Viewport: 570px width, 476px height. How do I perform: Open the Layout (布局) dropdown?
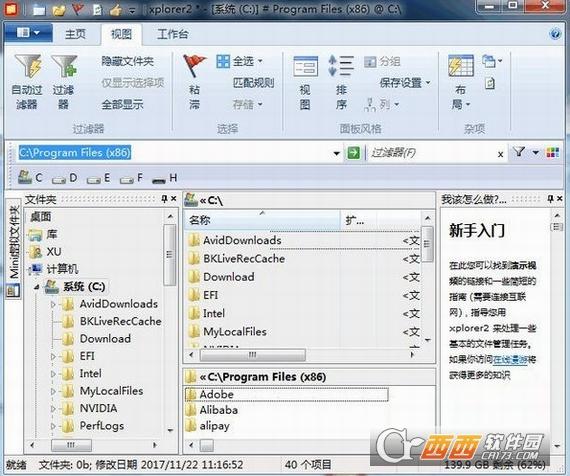click(x=468, y=105)
